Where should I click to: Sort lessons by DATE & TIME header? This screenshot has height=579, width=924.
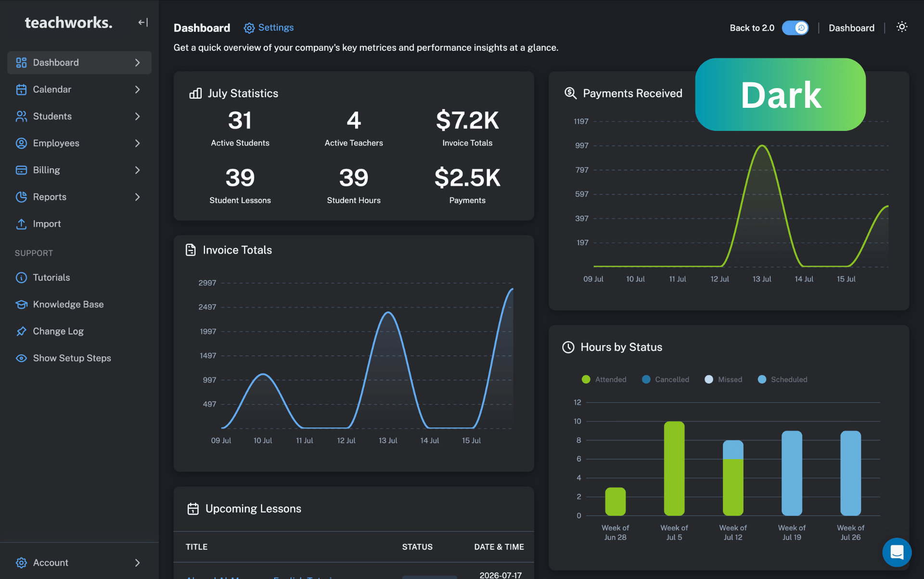(x=499, y=547)
